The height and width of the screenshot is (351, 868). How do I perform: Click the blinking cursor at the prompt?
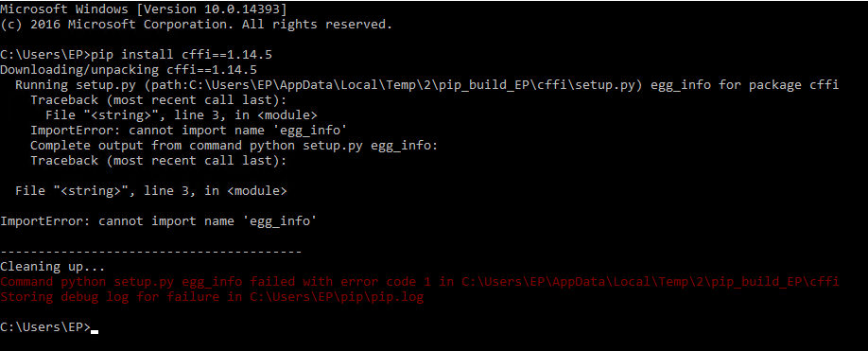95,332
